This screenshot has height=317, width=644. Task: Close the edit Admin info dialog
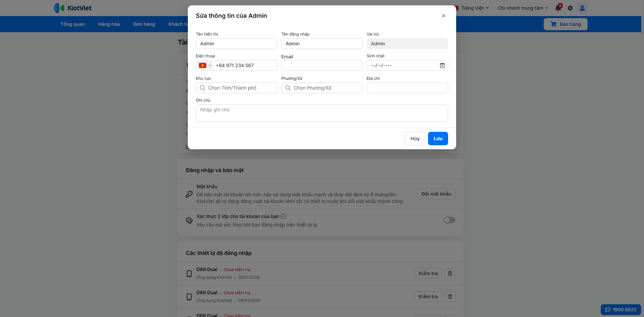443,16
